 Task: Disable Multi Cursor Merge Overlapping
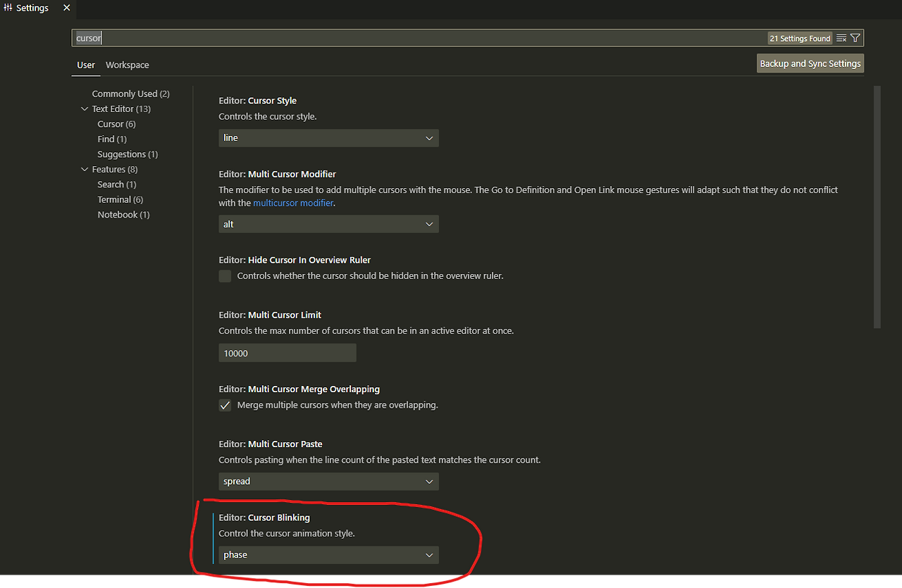coord(224,405)
